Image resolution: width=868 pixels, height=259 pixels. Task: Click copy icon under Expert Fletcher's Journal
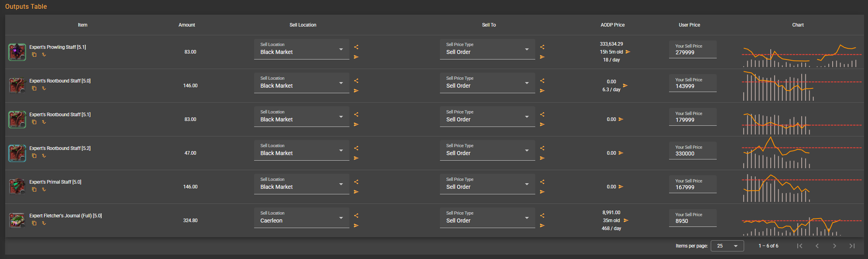(34, 223)
